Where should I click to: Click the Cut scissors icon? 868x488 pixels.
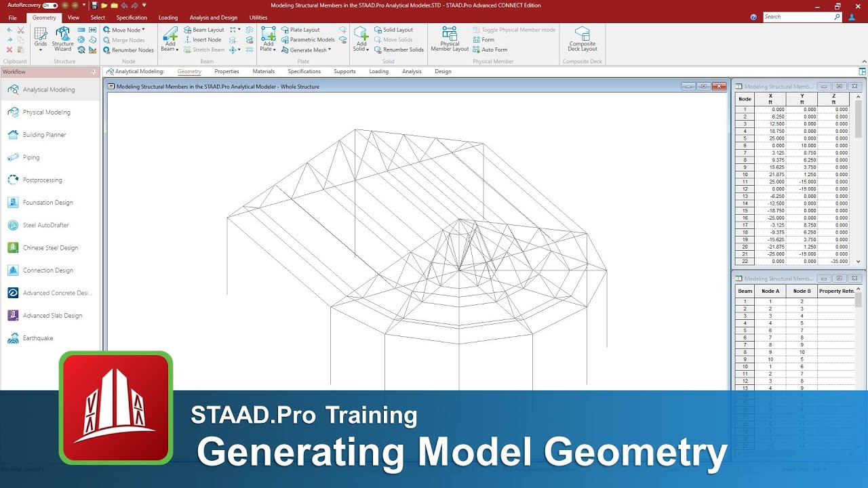[x=20, y=30]
